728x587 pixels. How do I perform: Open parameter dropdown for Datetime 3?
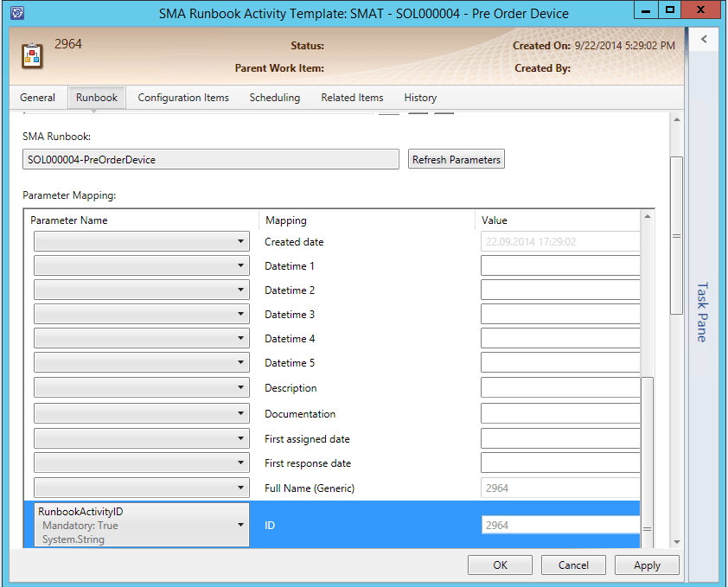pos(142,314)
